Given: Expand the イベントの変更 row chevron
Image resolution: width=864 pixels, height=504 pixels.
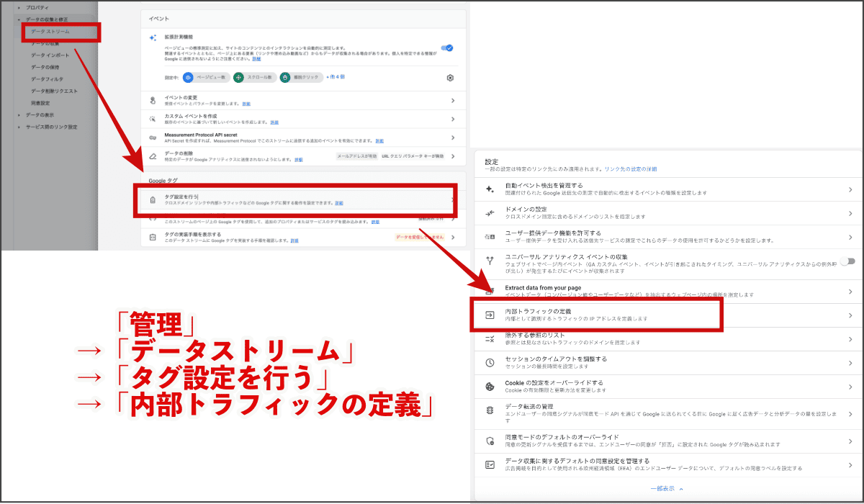Looking at the screenshot, I should pos(453,101).
